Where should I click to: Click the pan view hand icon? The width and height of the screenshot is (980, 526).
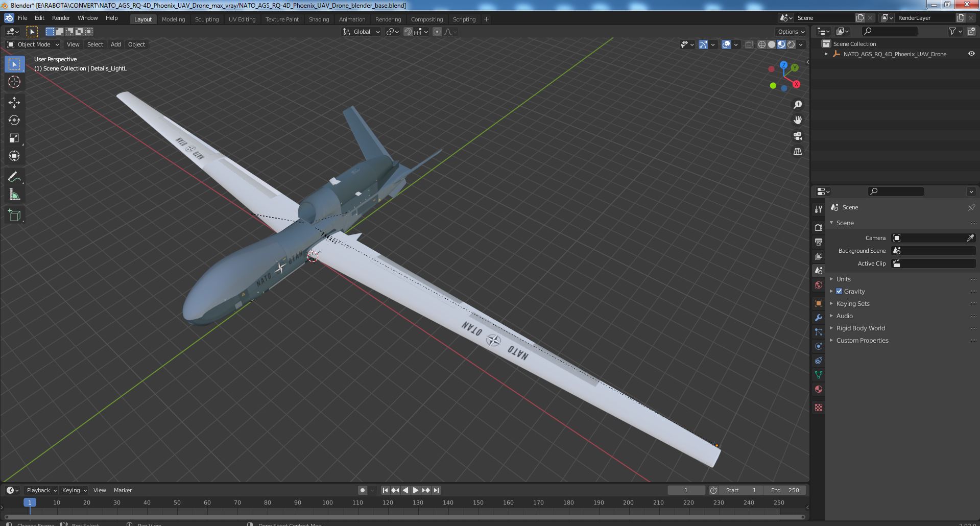click(798, 120)
